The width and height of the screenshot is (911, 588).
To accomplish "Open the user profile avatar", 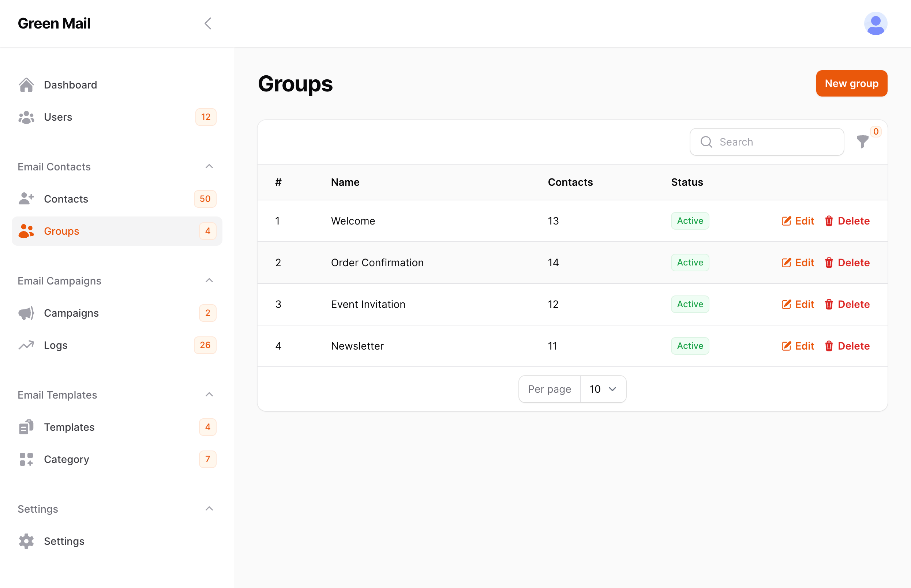I will pos(875,23).
